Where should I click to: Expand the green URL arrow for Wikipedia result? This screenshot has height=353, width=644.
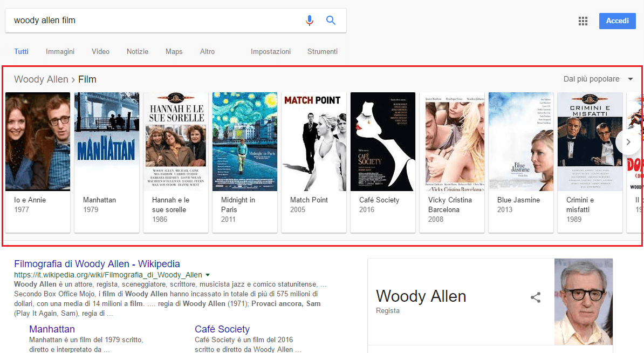pos(208,275)
